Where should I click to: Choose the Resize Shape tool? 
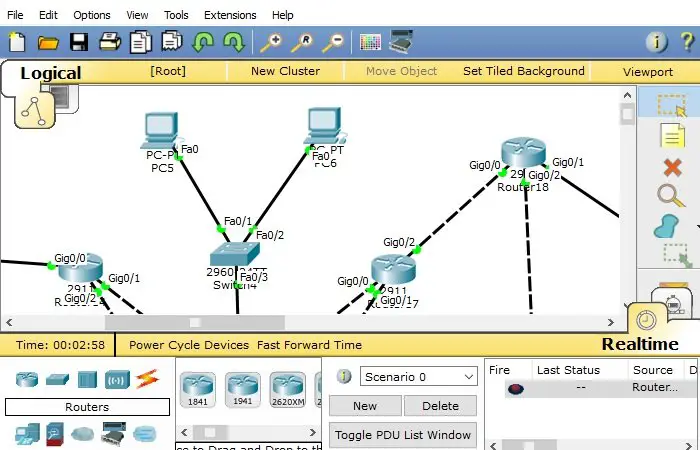[x=677, y=255]
